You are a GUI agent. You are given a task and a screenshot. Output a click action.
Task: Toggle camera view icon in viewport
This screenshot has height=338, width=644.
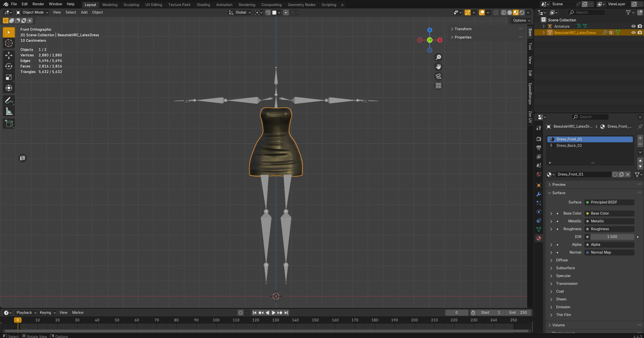point(438,76)
